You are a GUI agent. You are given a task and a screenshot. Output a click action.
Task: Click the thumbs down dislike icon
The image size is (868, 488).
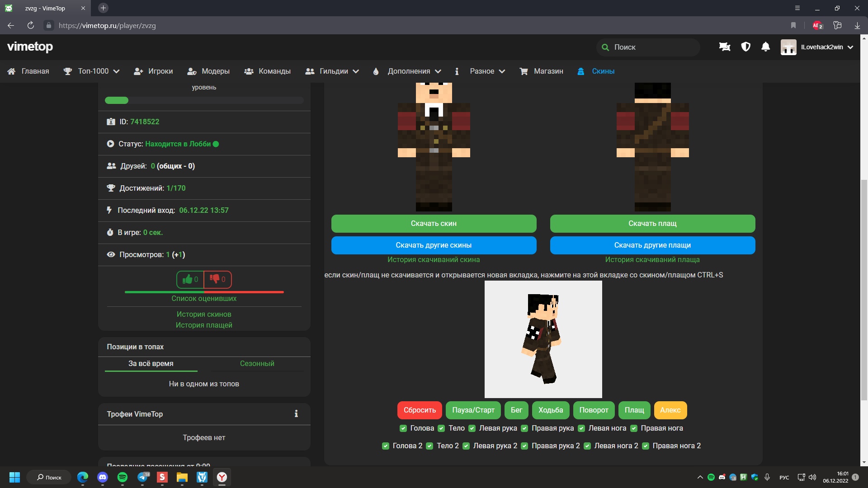[x=214, y=279]
